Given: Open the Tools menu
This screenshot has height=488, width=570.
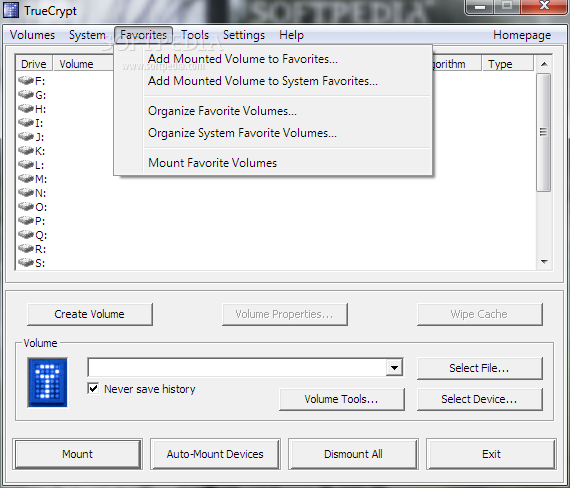Looking at the screenshot, I should click(195, 35).
